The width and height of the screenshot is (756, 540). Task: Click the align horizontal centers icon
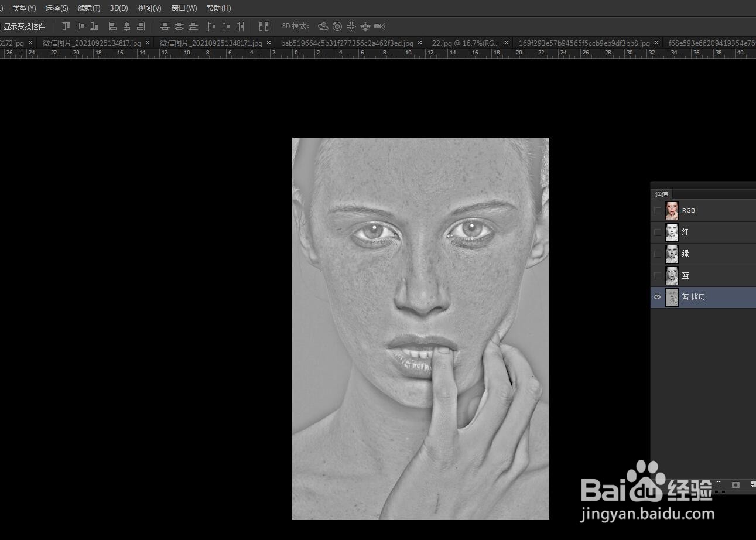point(126,26)
